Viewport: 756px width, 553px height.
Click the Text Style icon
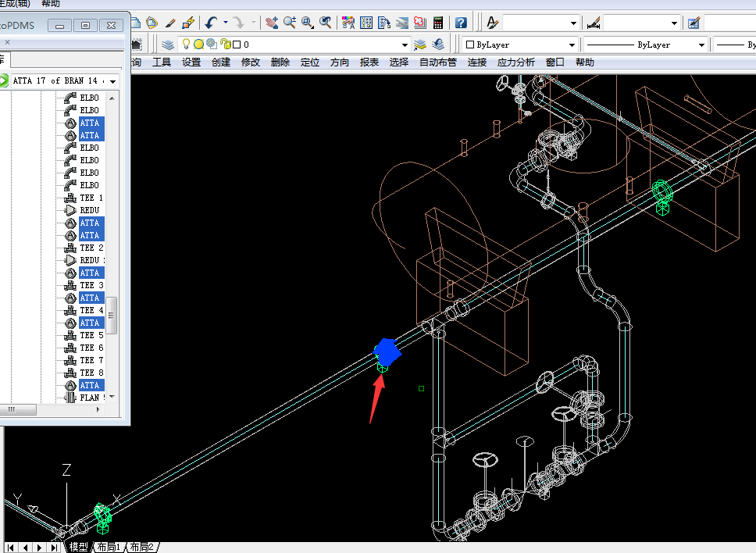point(493,23)
